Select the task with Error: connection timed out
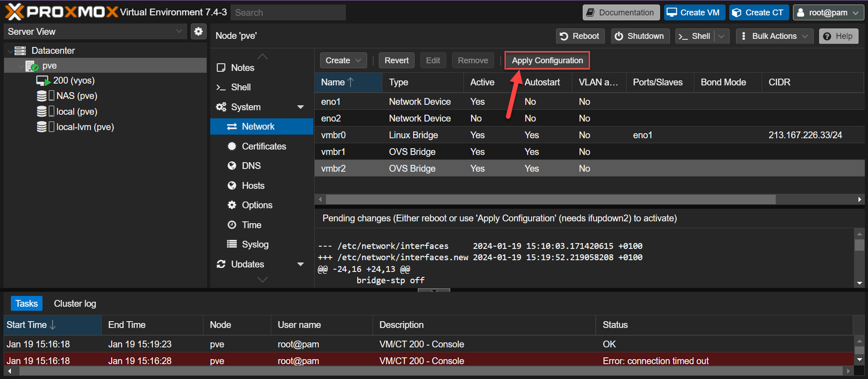Image resolution: width=868 pixels, height=379 pixels. (x=428, y=360)
